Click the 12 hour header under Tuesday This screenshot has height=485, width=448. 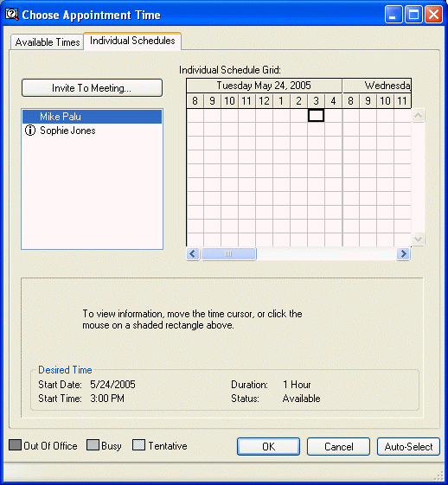pyautogui.click(x=264, y=101)
